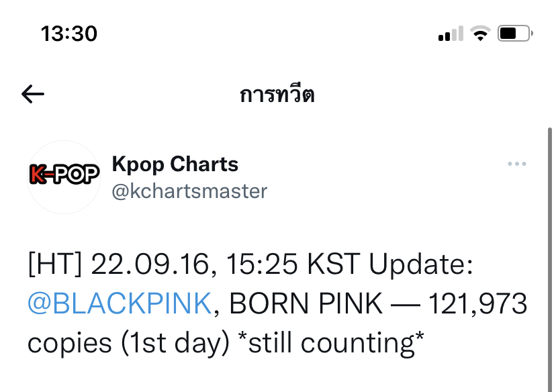This screenshot has height=392, width=556.
Task: Tap the back arrow
Action: coord(33,95)
